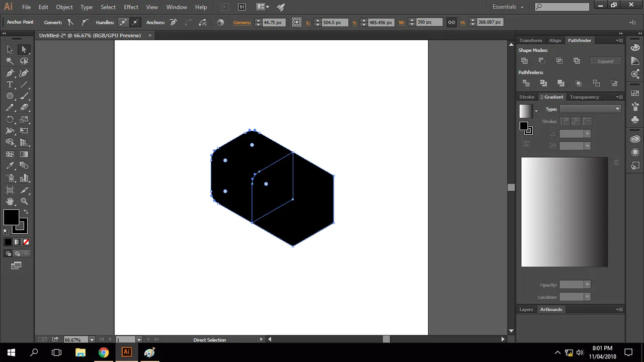Toggle show handles for multiple anchor points
Screen dimensions: 644x362
123,22
